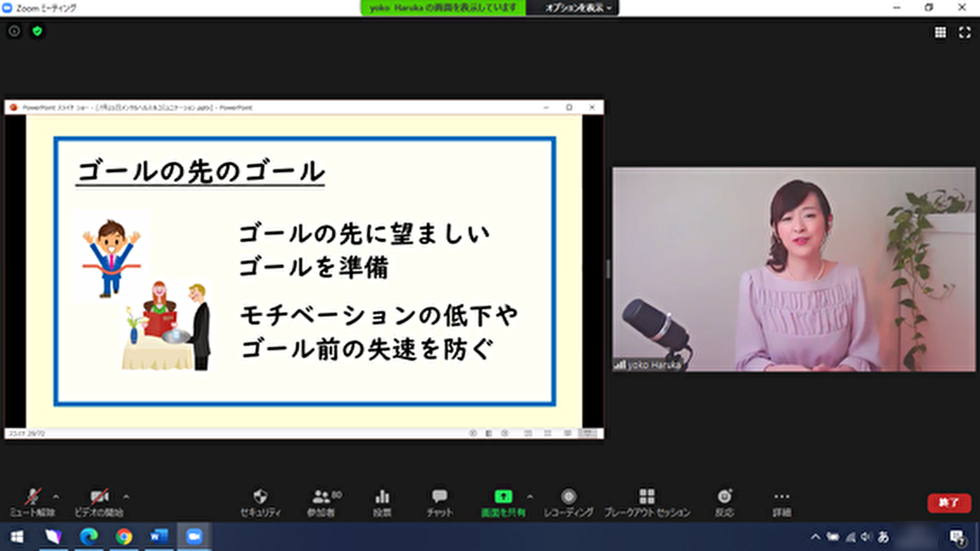980x551 pixels.
Task: Open the View Options (オプションを表示) dropdown
Action: tap(578, 8)
